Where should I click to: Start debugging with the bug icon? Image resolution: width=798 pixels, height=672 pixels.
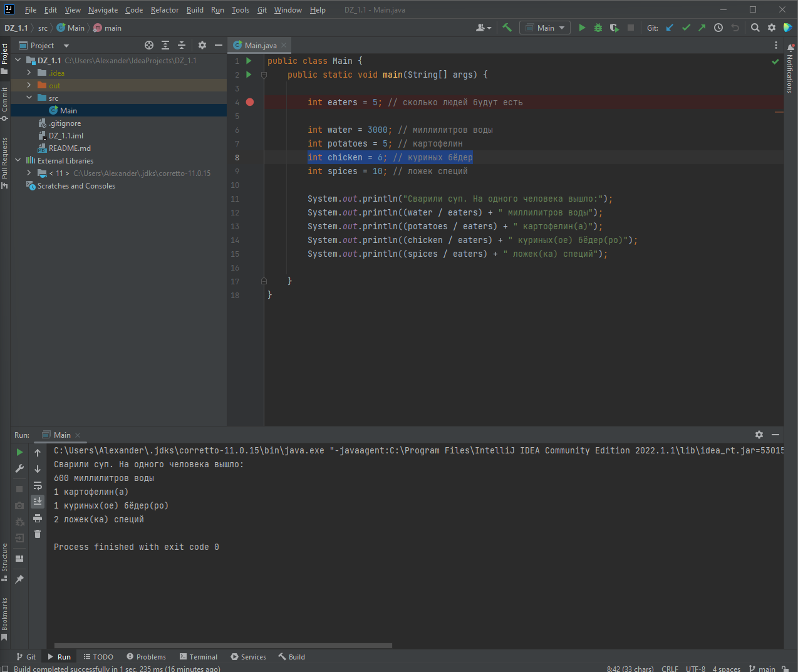click(598, 28)
